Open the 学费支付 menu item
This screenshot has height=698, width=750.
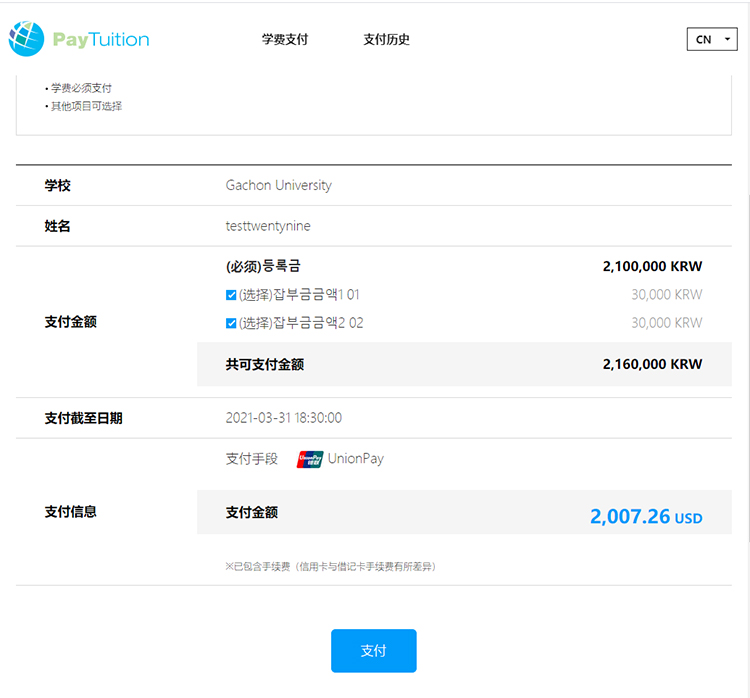coord(285,40)
